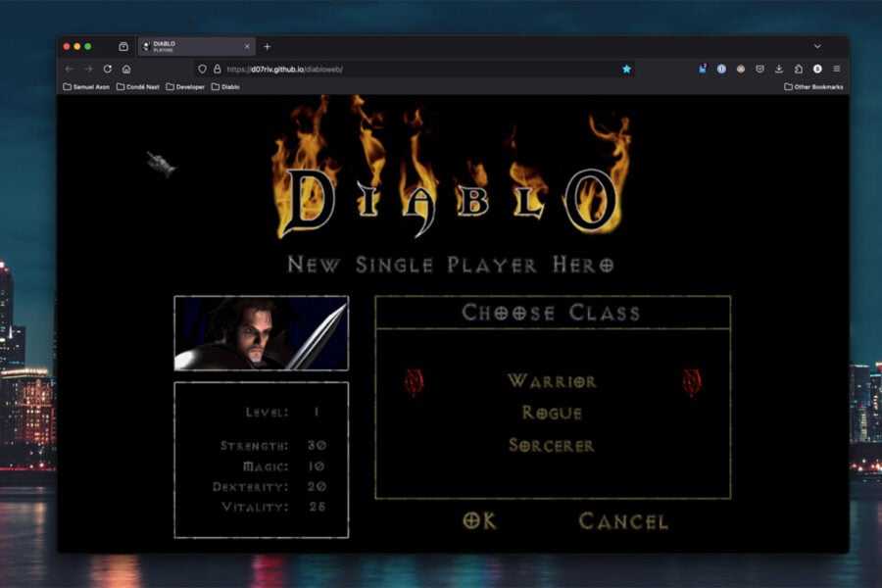Select the Warrior class
Image resolution: width=882 pixels, height=588 pixels.
553,380
